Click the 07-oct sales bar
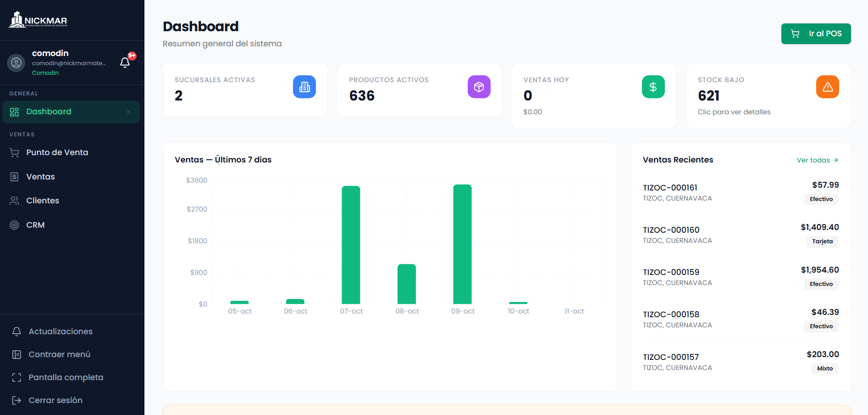This screenshot has height=415, width=868. 351,245
